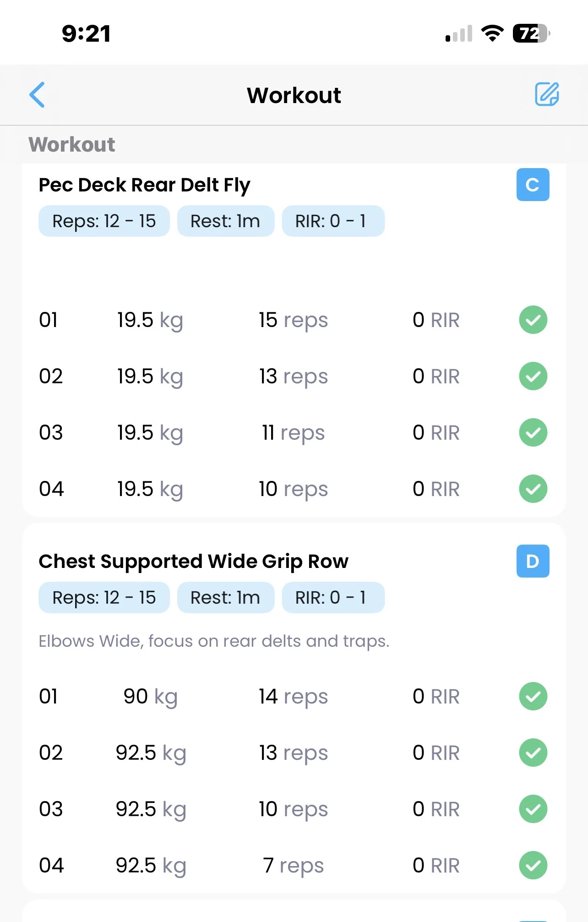This screenshot has width=588, height=922.
Task: Tap the battery level indicator
Action: [531, 33]
